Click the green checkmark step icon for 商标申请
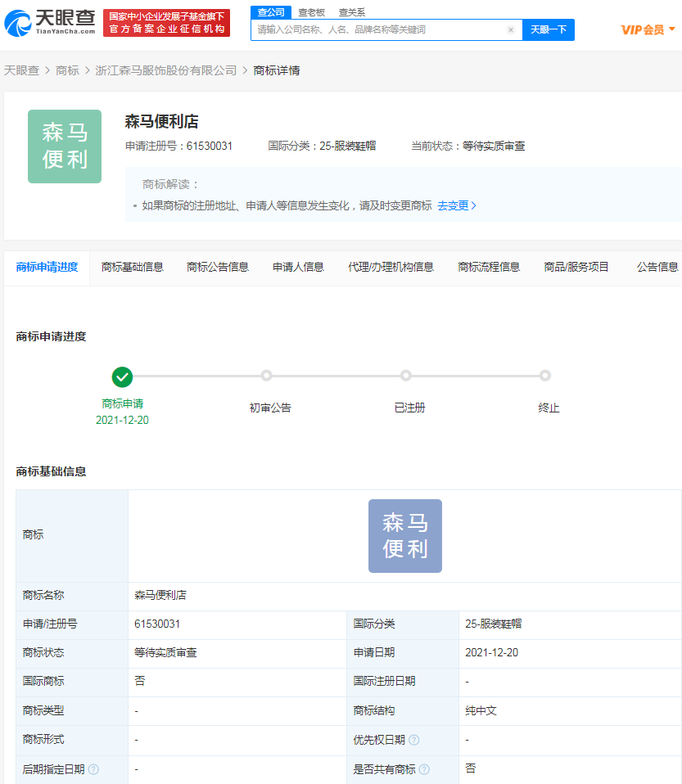Image resolution: width=682 pixels, height=784 pixels. point(122,377)
